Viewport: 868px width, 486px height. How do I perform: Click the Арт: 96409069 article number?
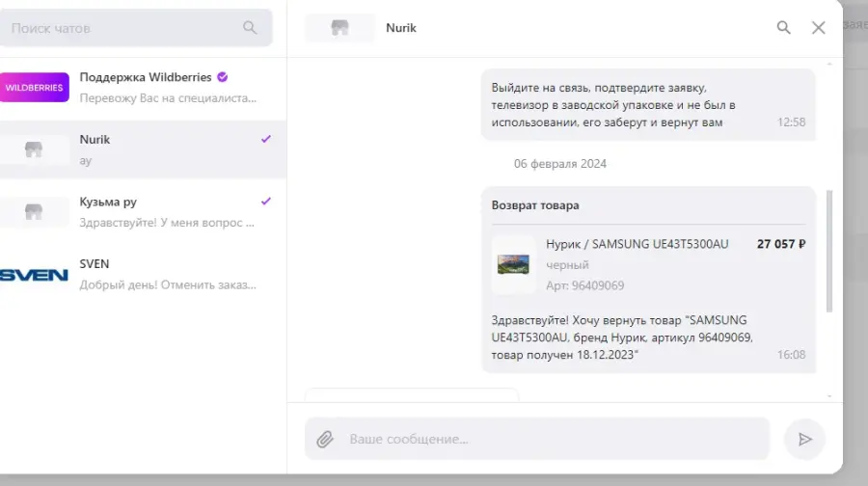[x=585, y=285]
